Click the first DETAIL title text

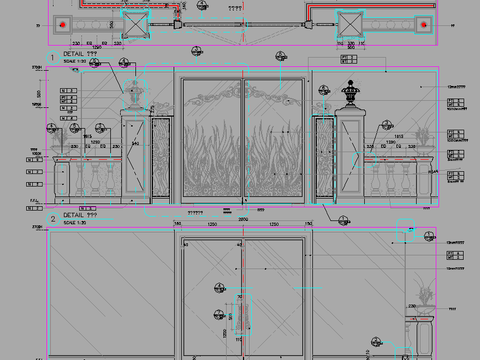click(80, 54)
